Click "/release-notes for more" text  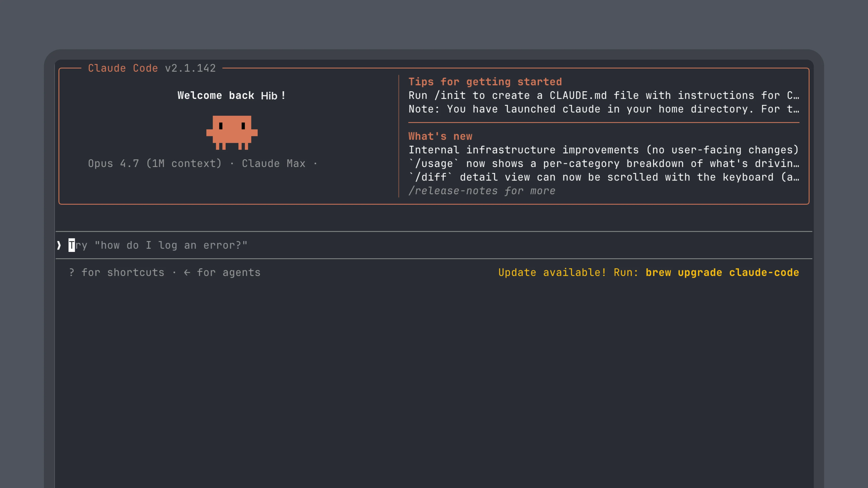point(482,191)
